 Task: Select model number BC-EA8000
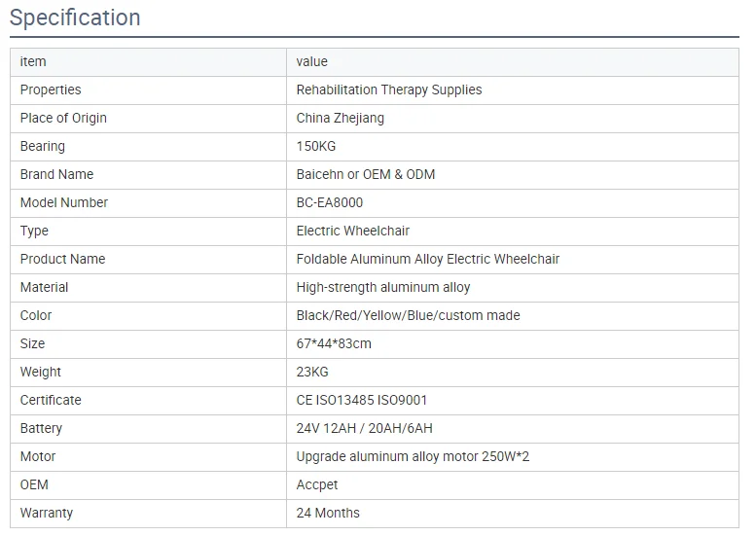point(329,202)
